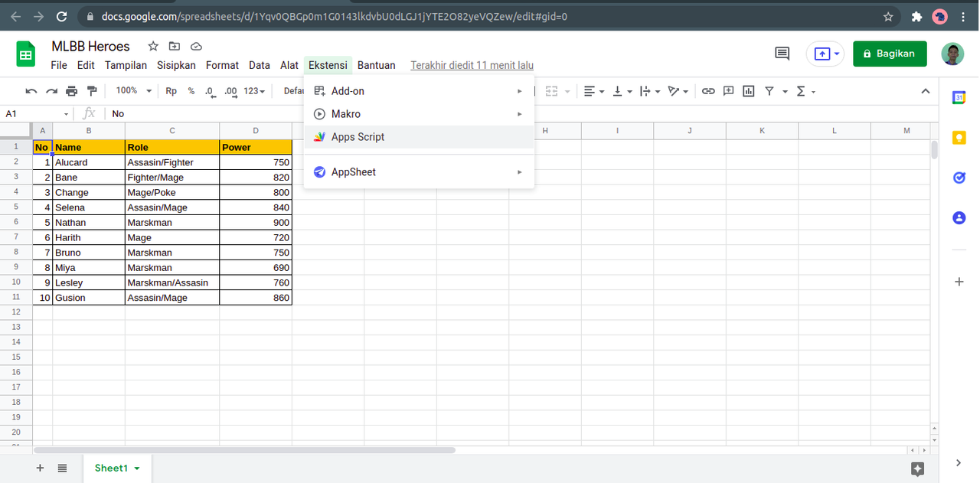The height and width of the screenshot is (483, 980).
Task: Click the MLBB Heroes document title
Action: tap(90, 46)
